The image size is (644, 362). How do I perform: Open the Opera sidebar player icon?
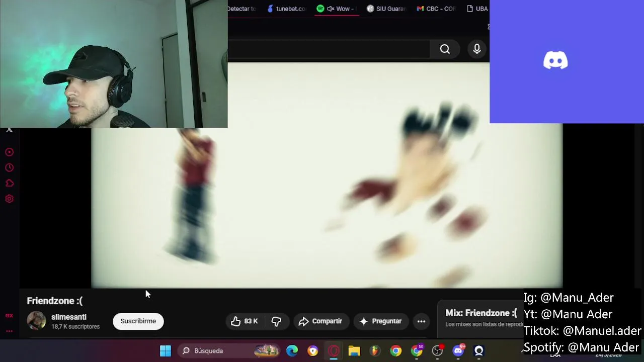point(9,152)
